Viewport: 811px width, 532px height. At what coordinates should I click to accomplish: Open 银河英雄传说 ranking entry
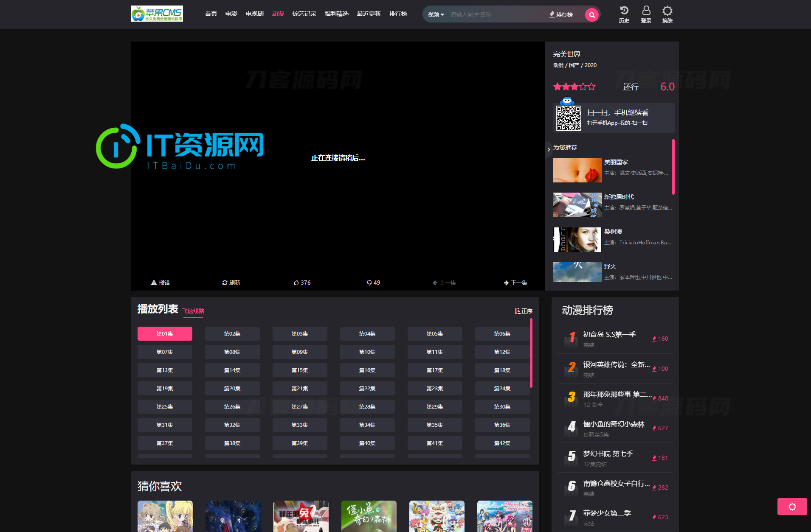coord(615,369)
